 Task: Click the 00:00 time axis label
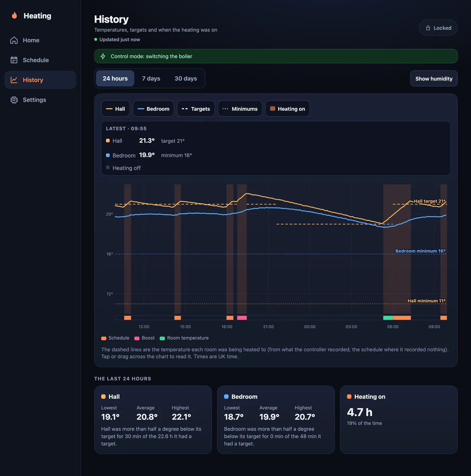click(x=310, y=327)
